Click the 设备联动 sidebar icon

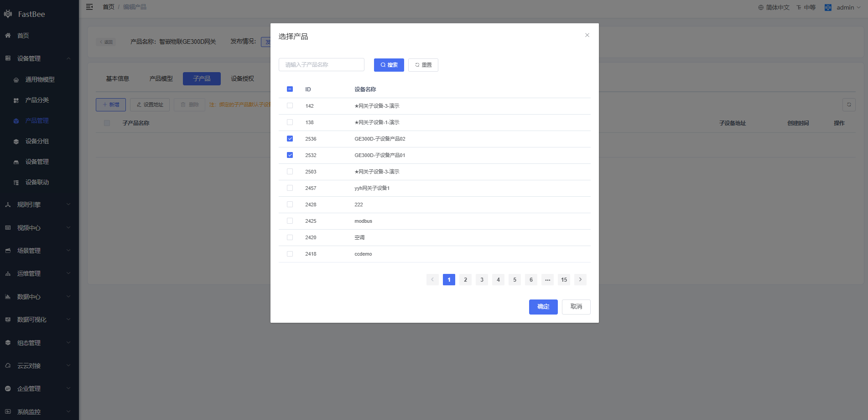(x=16, y=182)
